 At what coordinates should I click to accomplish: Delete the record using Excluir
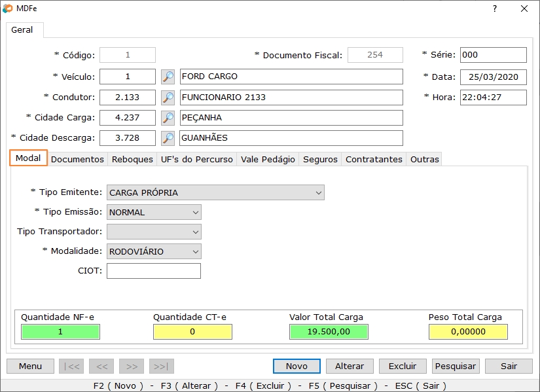402,366
